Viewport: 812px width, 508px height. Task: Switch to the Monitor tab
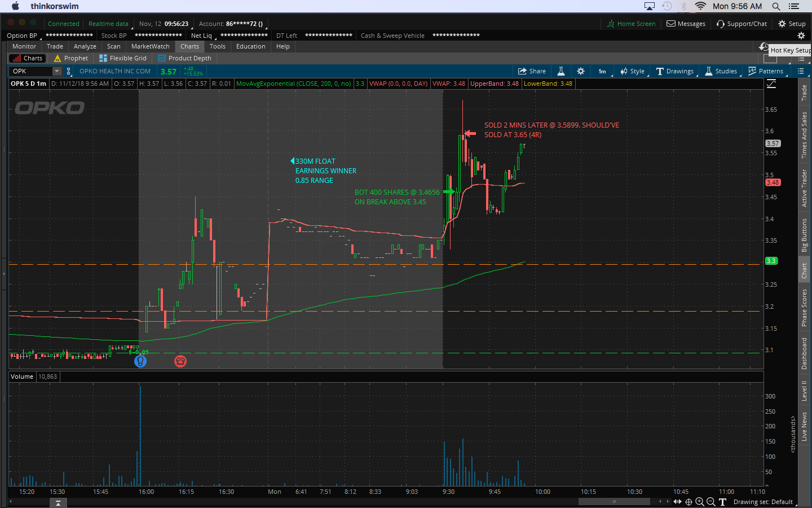(24, 46)
